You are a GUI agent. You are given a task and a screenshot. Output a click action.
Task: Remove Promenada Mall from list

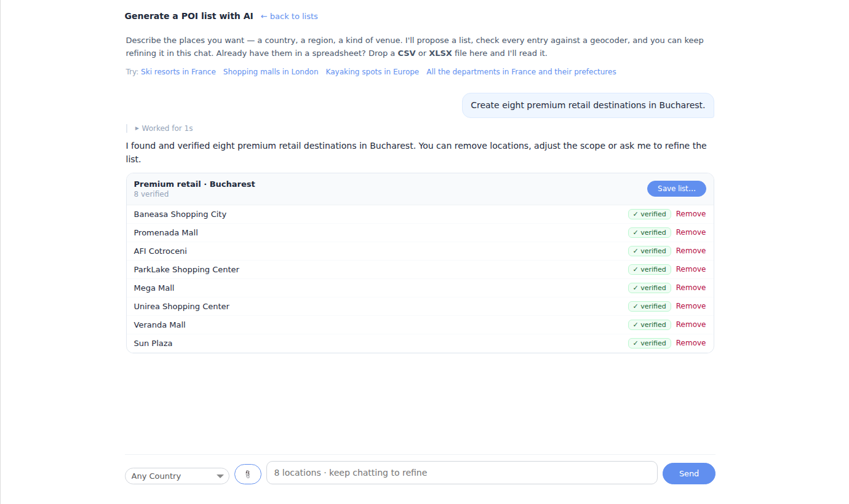(691, 232)
